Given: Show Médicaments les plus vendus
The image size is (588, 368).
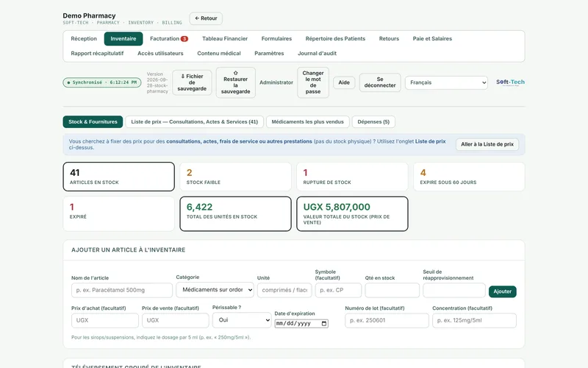Looking at the screenshot, I should click(x=307, y=121).
